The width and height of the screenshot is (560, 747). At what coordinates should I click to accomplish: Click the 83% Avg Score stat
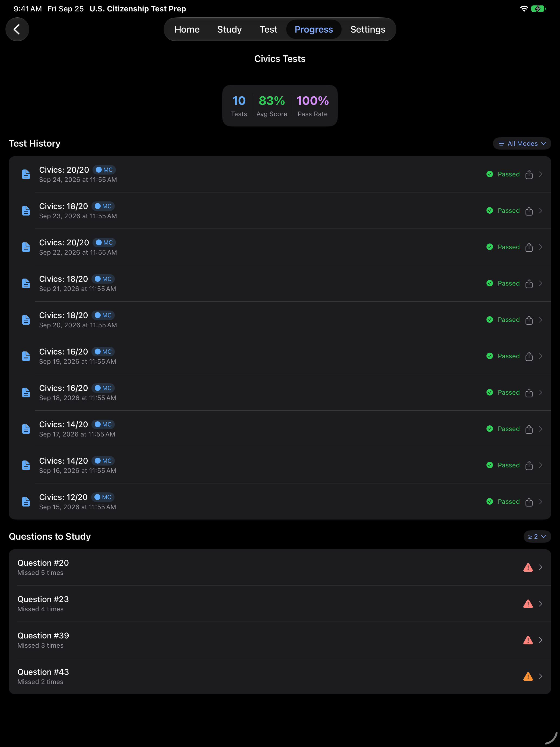click(272, 106)
